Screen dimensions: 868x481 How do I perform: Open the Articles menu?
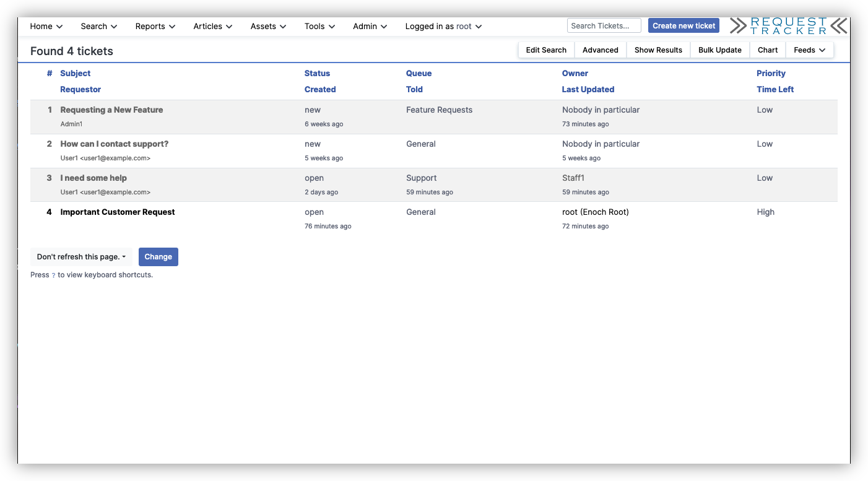(213, 26)
